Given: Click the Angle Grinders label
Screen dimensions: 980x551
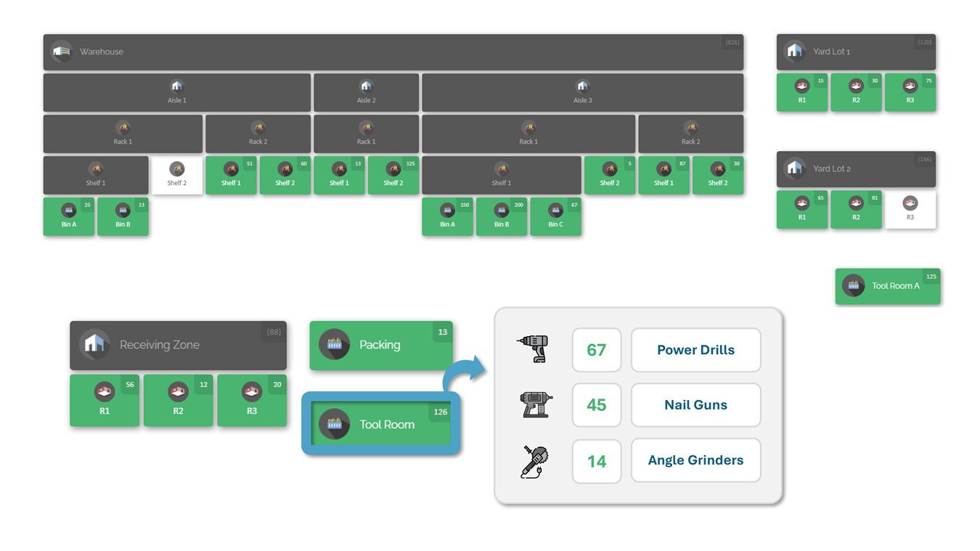Looking at the screenshot, I should click(695, 460).
